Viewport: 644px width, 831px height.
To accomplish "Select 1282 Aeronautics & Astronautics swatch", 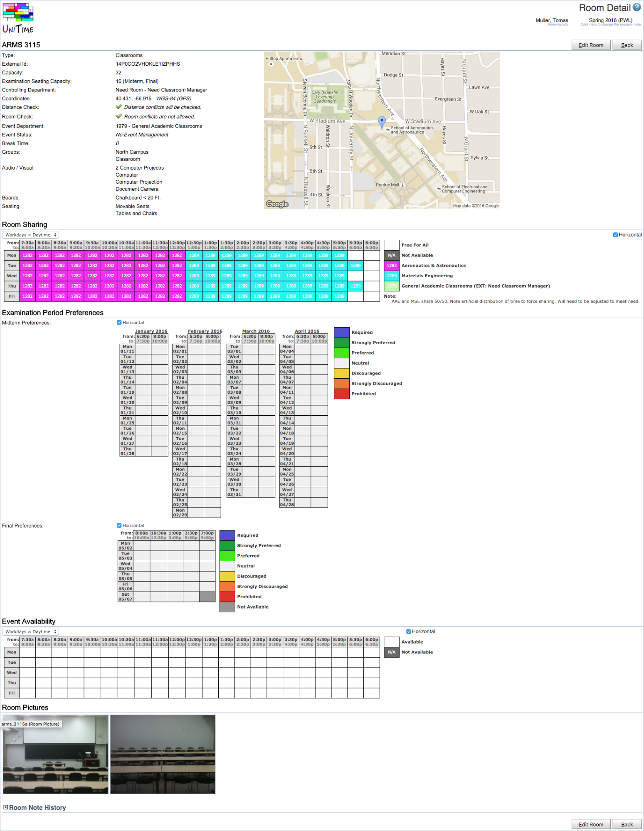I will click(x=392, y=266).
